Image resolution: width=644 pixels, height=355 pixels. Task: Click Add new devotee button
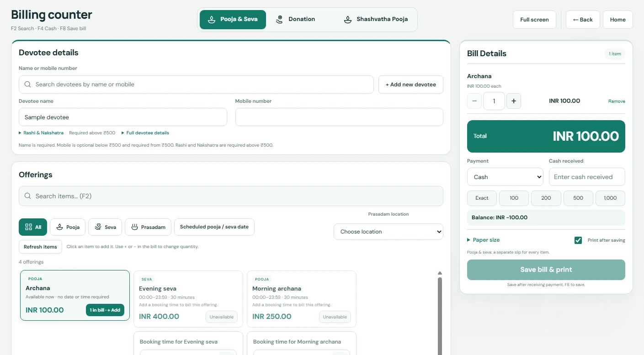click(411, 85)
